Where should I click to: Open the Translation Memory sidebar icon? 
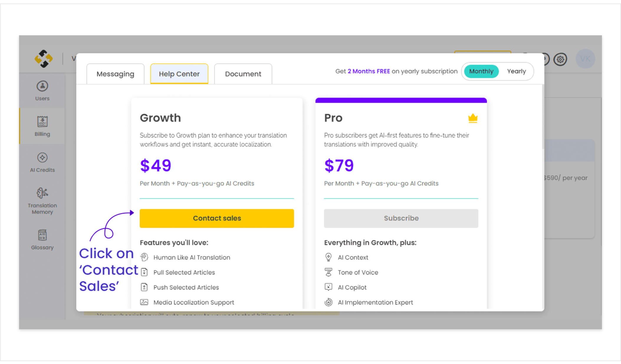(x=42, y=201)
